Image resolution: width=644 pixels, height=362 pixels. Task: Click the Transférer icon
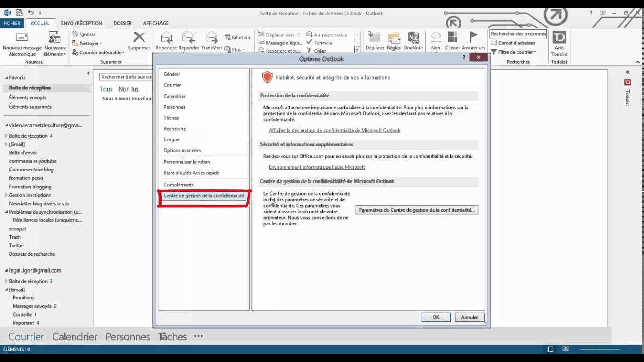click(211, 37)
